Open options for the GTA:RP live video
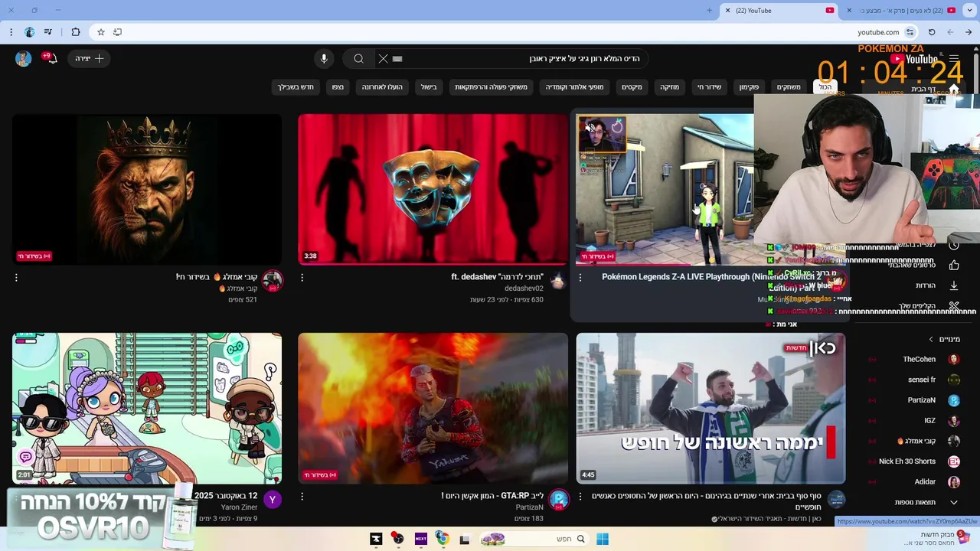Image resolution: width=980 pixels, height=551 pixels. pyautogui.click(x=302, y=496)
